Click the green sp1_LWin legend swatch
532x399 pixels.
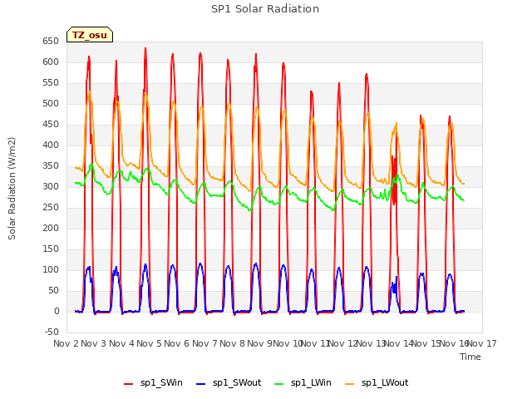[278, 384]
